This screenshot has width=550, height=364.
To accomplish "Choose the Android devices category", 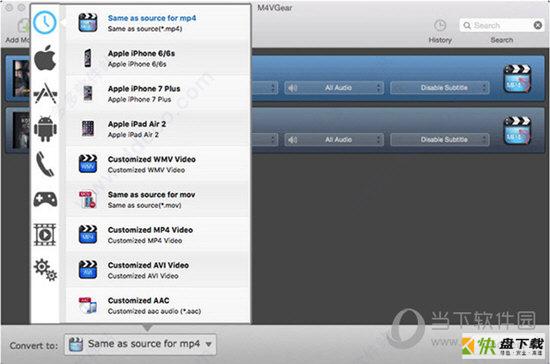I will pyautogui.click(x=45, y=129).
